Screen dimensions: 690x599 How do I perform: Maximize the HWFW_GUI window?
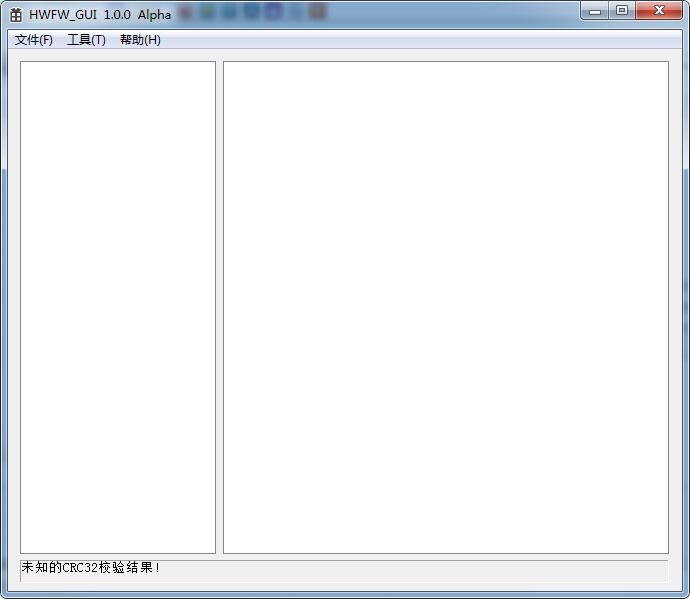(x=622, y=11)
